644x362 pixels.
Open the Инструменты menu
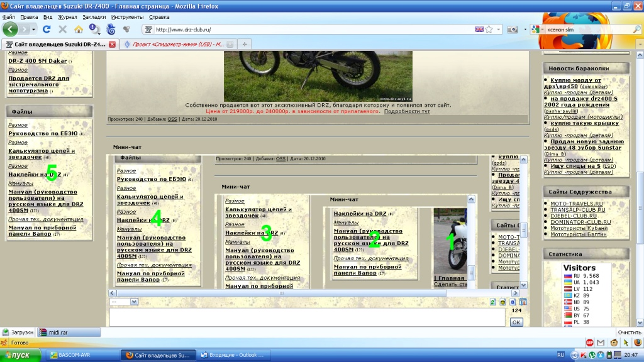pyautogui.click(x=127, y=17)
